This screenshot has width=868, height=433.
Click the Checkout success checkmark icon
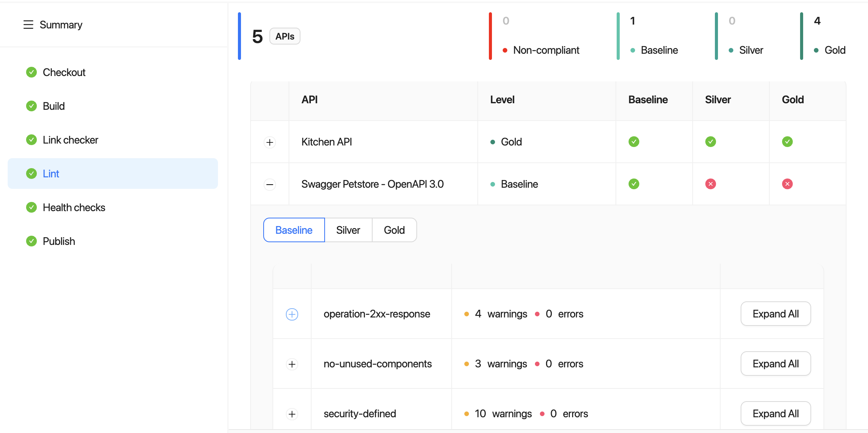(31, 72)
